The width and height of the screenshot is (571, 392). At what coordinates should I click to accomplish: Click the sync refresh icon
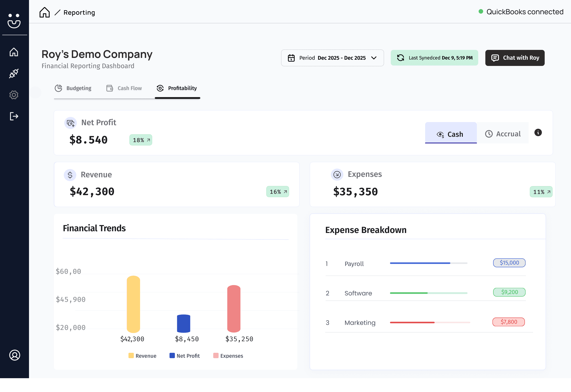[x=400, y=58]
